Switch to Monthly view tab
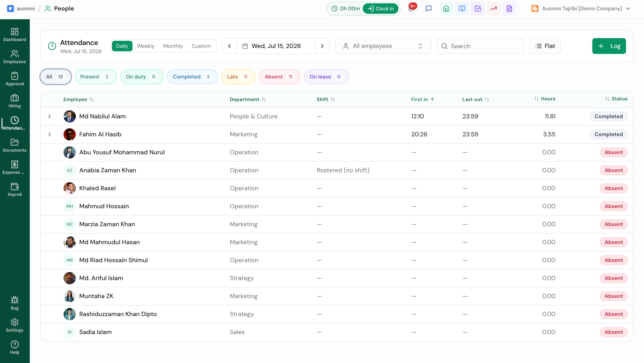 point(173,46)
